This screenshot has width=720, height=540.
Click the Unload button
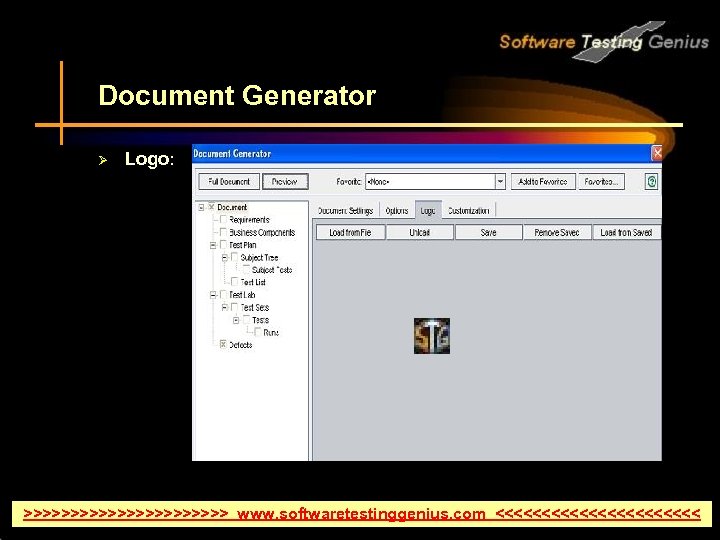tap(419, 232)
